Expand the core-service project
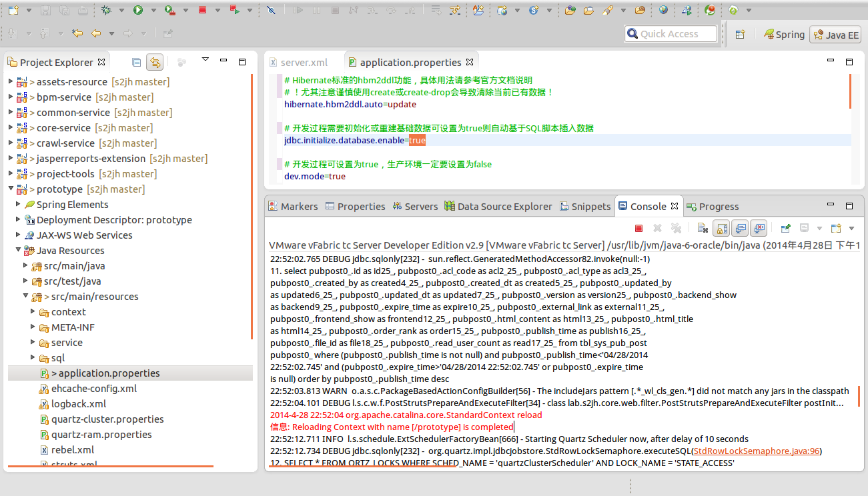 11,127
